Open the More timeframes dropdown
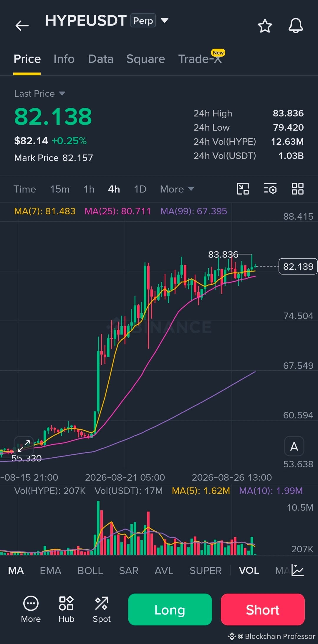This screenshot has height=644, width=318. [x=177, y=189]
